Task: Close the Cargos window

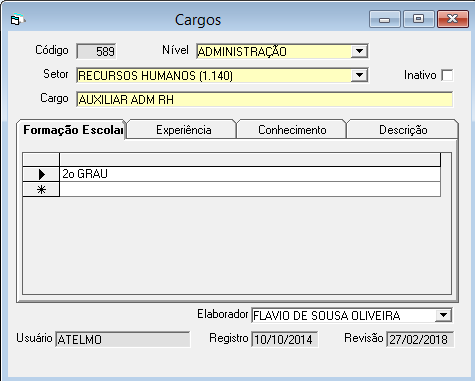Action: 453,19
